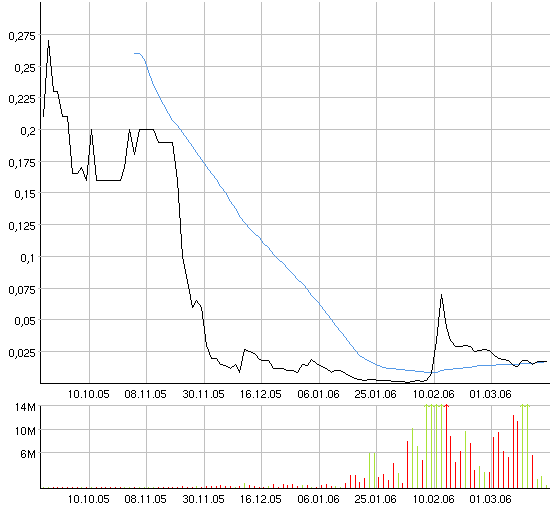Select date 30.11.05 under the price chart
The width and height of the screenshot is (550, 512).
[x=203, y=394]
